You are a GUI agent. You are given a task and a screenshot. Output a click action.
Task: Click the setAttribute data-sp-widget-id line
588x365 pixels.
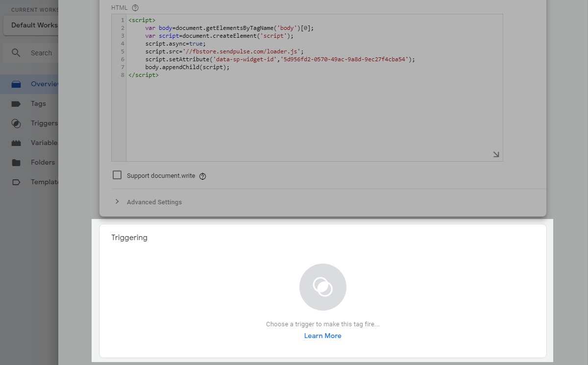pyautogui.click(x=280, y=59)
